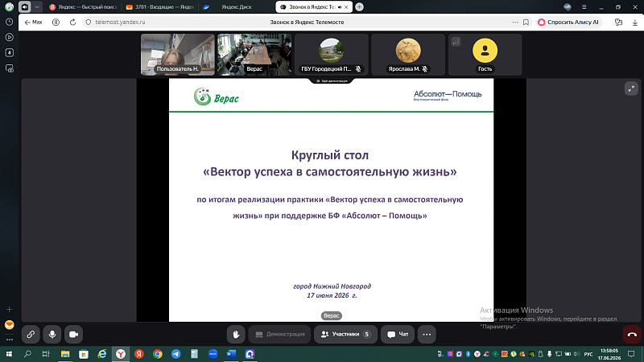Screen dimensions: 644x362
Task: Start screen Демонстрация
Action: pos(279,335)
